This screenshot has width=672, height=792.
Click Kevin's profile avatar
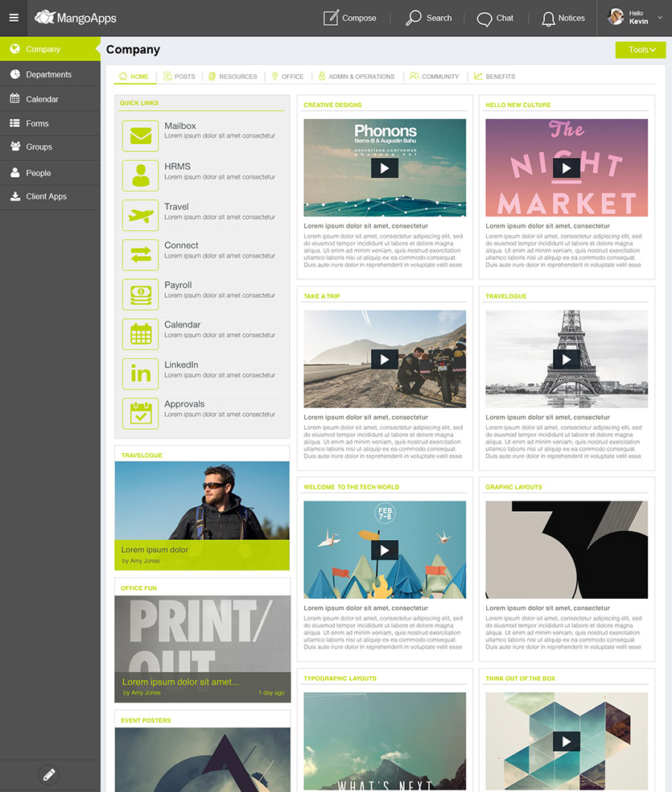tap(616, 17)
